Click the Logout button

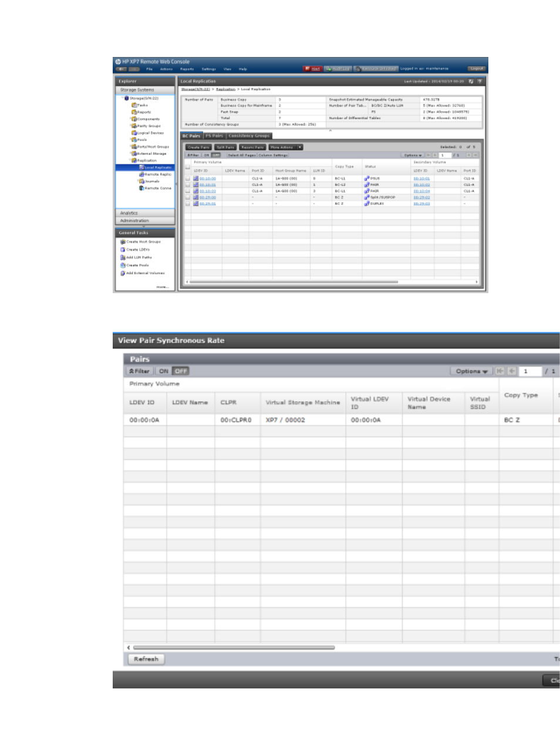coord(477,69)
